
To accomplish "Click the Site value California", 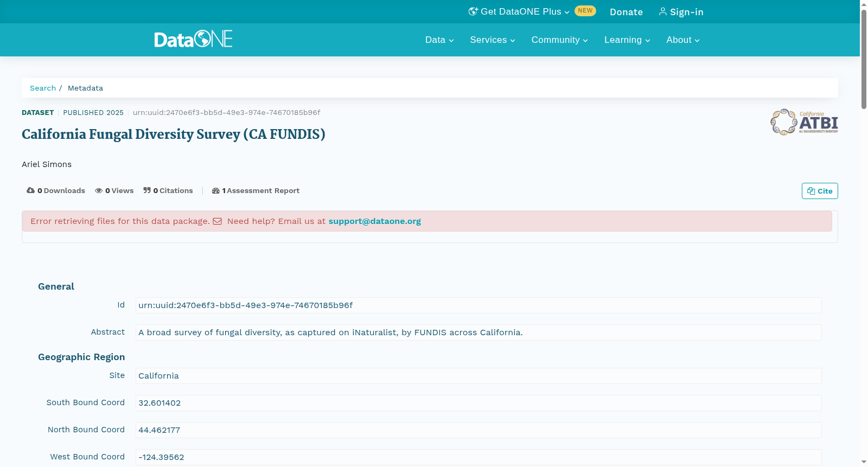I will [478, 376].
